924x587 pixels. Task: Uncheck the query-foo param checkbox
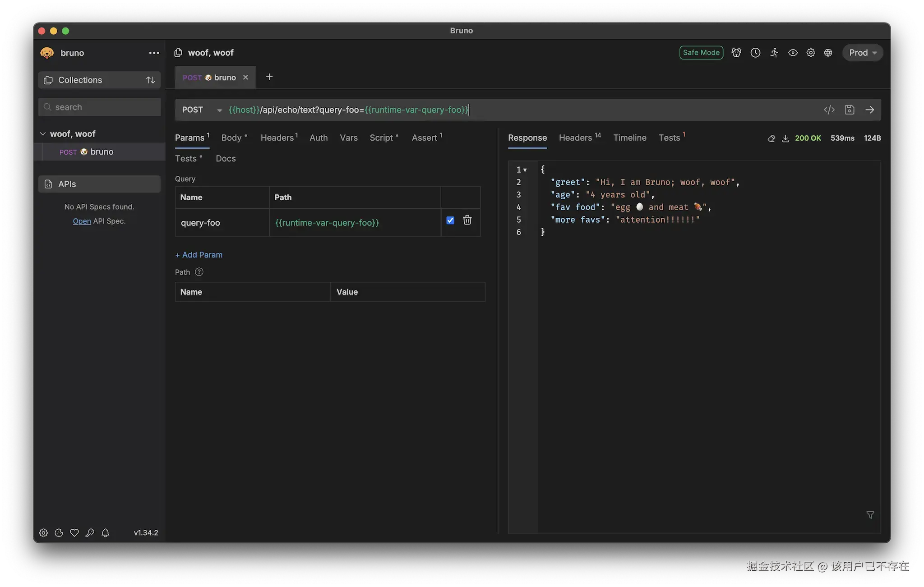450,220
